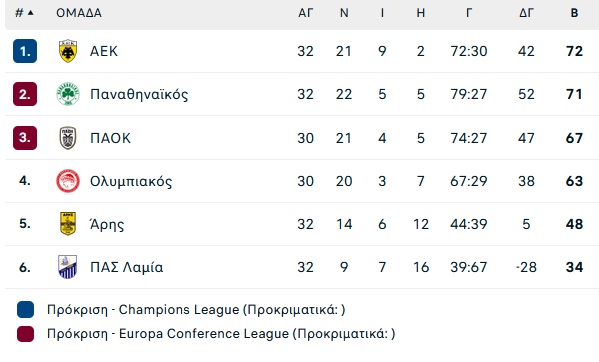
Task: Click the maroon Europa Conference League swatch
Action: [x=25, y=334]
